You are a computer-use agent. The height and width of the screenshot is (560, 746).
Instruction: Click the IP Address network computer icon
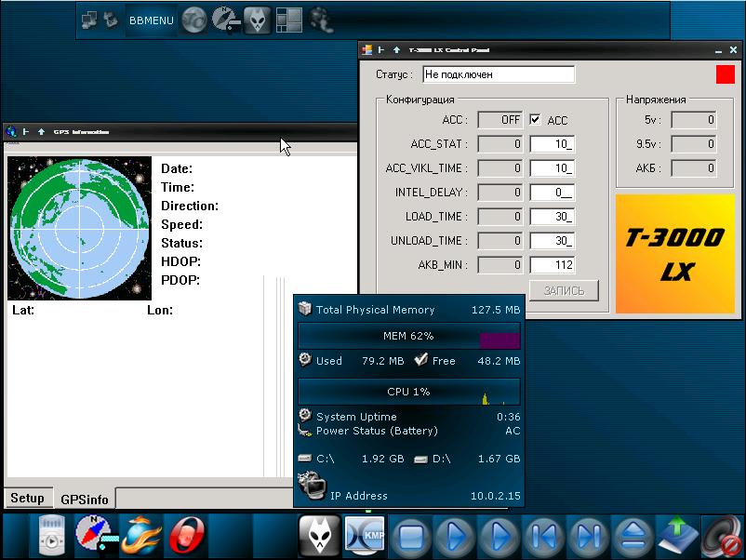tap(312, 486)
